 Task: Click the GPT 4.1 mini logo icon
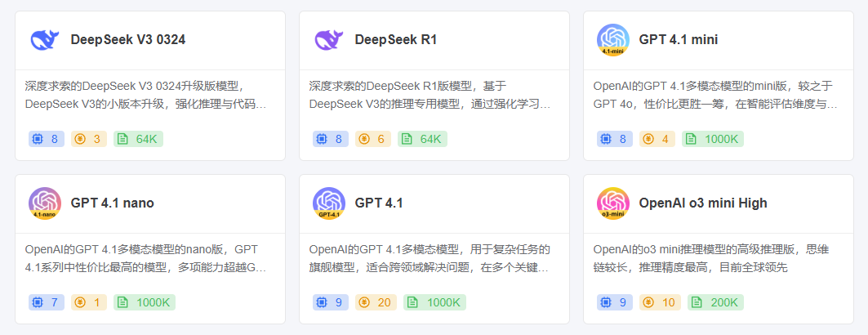[x=613, y=40]
